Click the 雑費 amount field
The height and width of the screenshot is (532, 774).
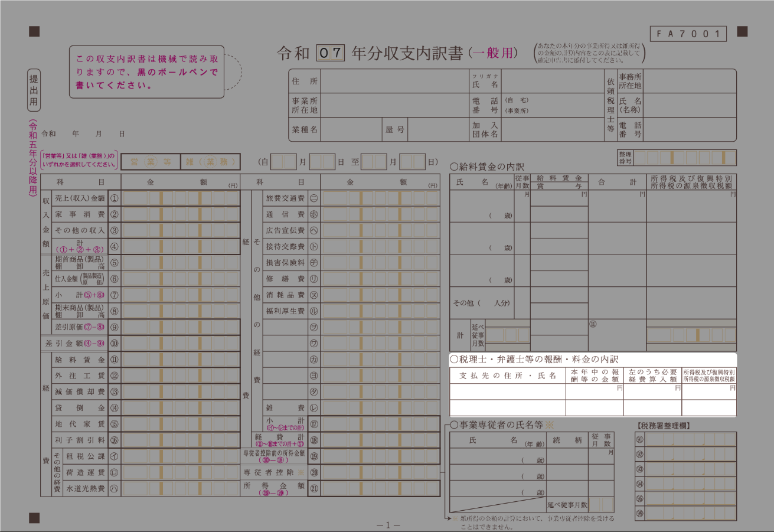tap(380, 407)
